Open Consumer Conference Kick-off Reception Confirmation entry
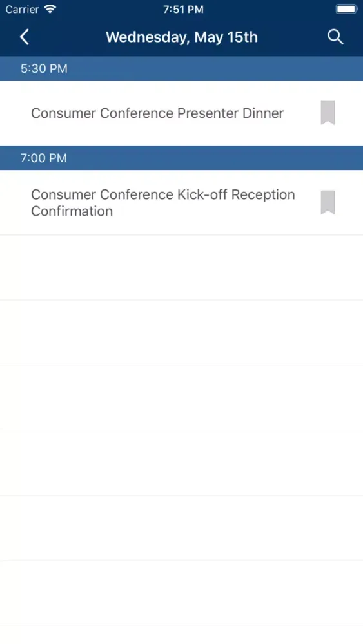Image resolution: width=363 pixels, height=644 pixels. coord(181,202)
